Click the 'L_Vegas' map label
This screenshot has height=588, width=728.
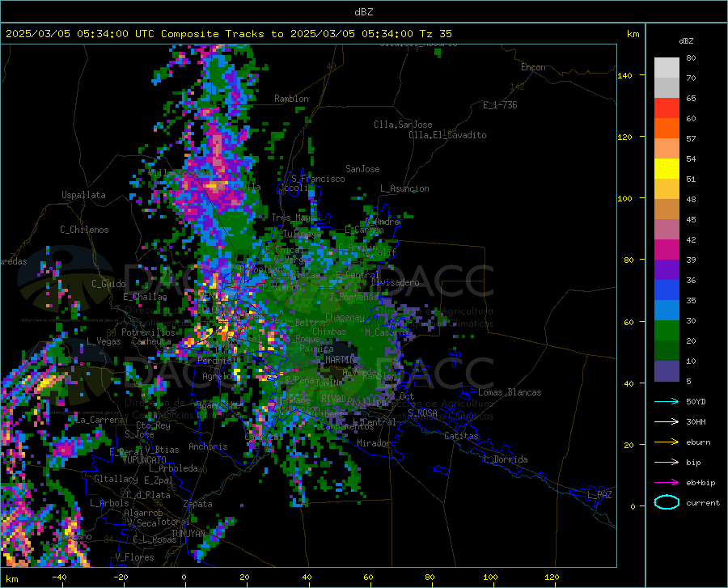pyautogui.click(x=104, y=341)
